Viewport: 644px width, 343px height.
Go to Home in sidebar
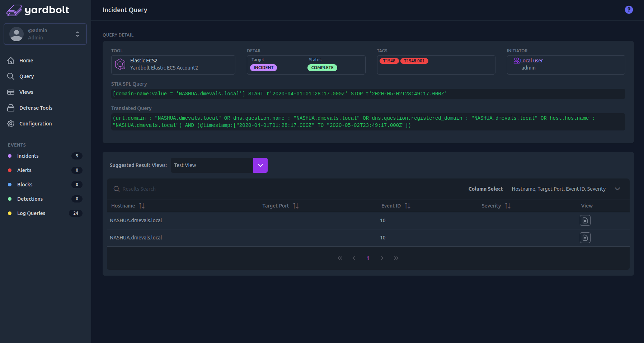26,61
